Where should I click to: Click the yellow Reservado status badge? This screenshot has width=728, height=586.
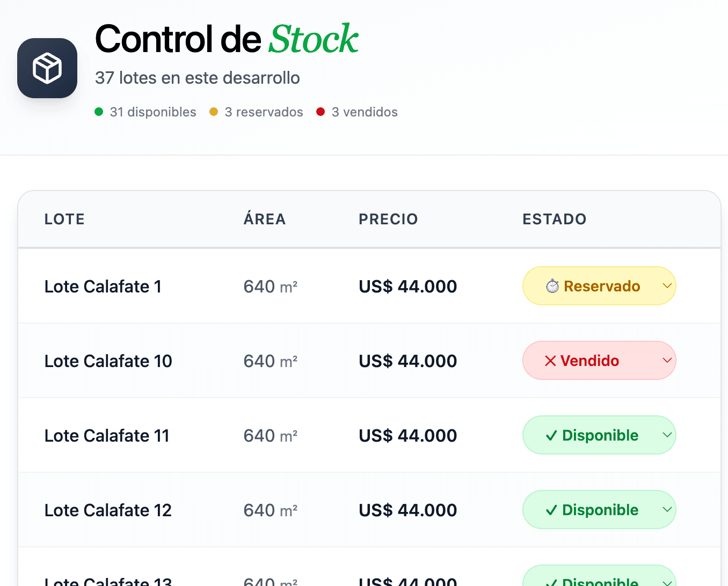point(599,286)
